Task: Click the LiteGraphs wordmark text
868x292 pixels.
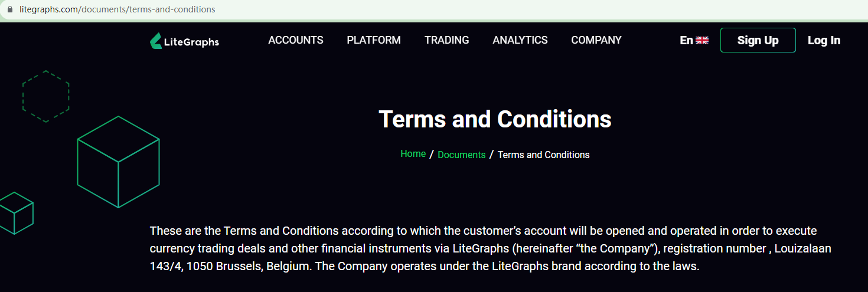Action: pyautogui.click(x=192, y=42)
